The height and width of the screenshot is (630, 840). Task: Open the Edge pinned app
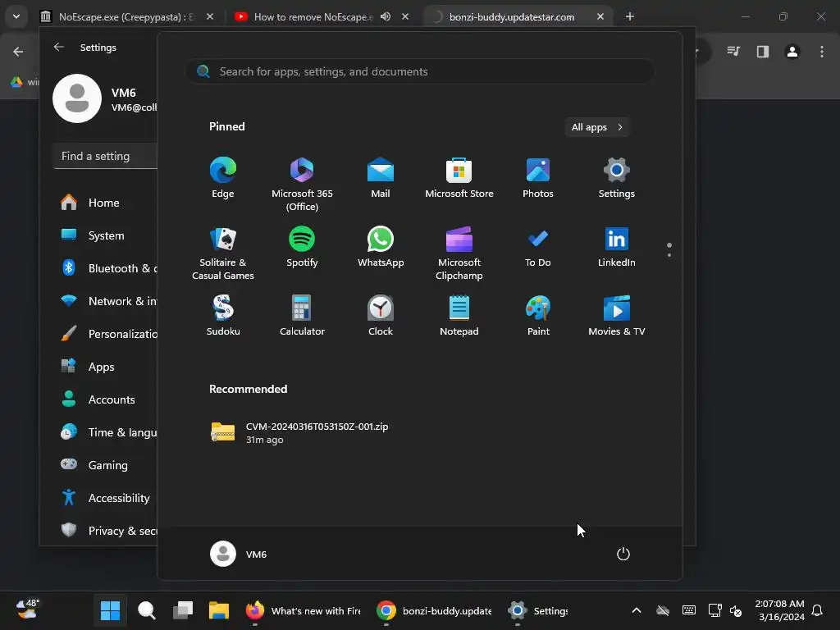click(x=223, y=178)
